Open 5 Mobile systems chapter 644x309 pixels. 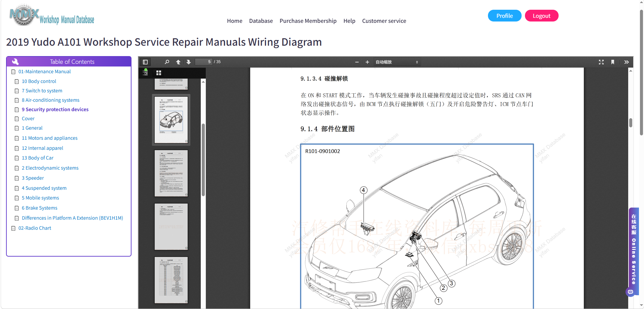tap(40, 198)
